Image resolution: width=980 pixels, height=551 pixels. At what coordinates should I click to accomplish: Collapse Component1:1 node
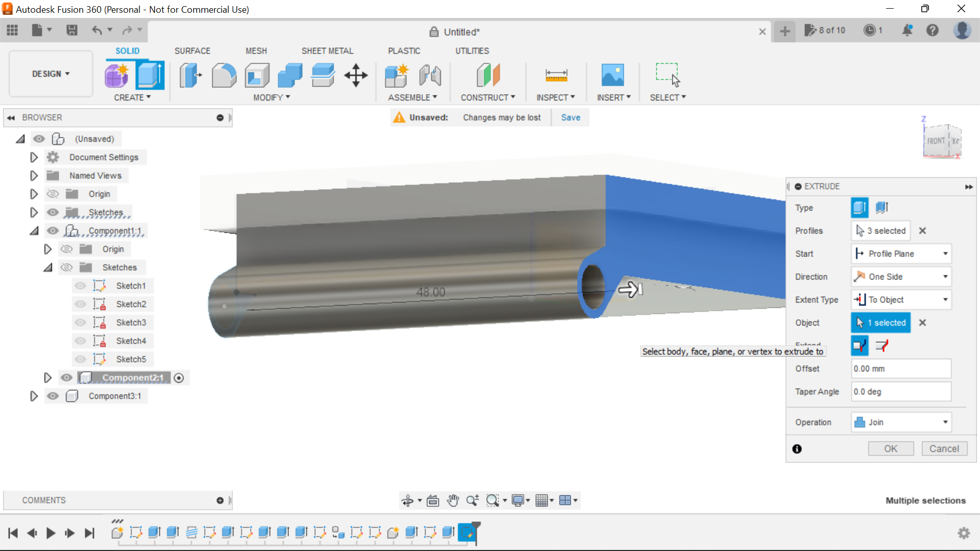pyautogui.click(x=34, y=231)
